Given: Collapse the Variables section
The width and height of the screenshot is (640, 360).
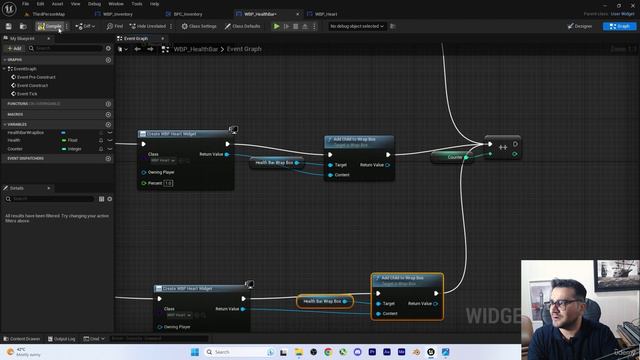Looking at the screenshot, I should (x=4, y=124).
